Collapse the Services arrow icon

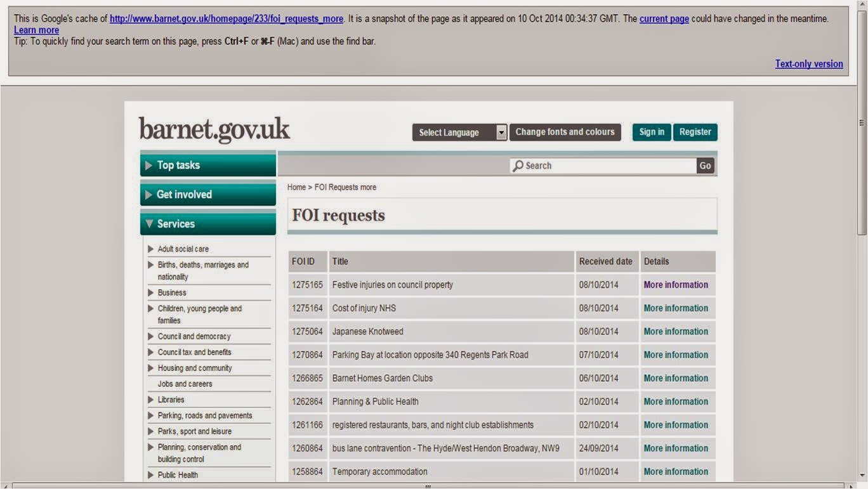click(149, 224)
